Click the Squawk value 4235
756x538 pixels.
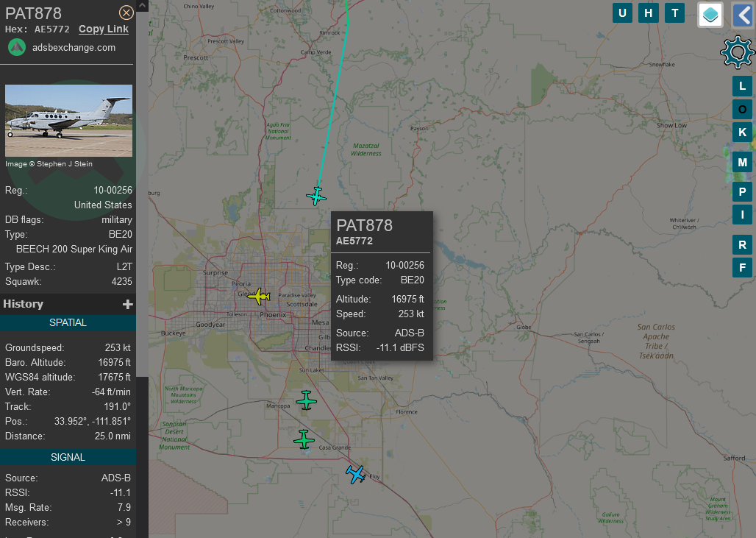[x=121, y=281]
